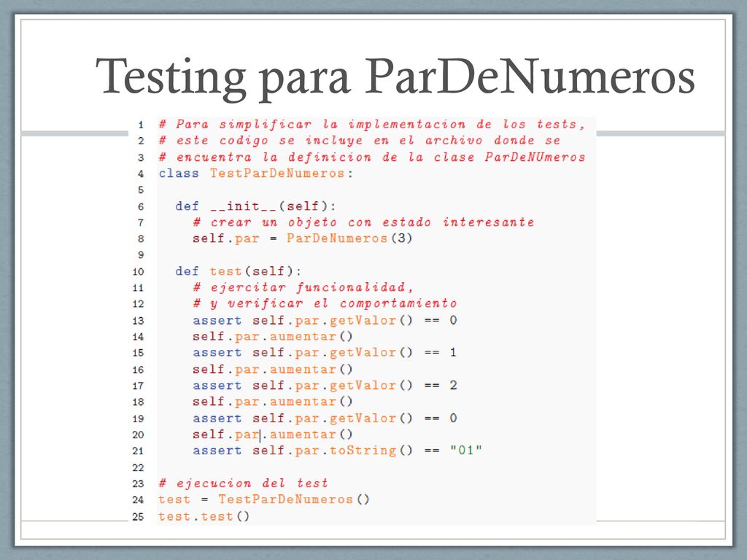The image size is (747, 560).
Task: Click the assert line comparing getValor() == 1
Action: point(325,352)
